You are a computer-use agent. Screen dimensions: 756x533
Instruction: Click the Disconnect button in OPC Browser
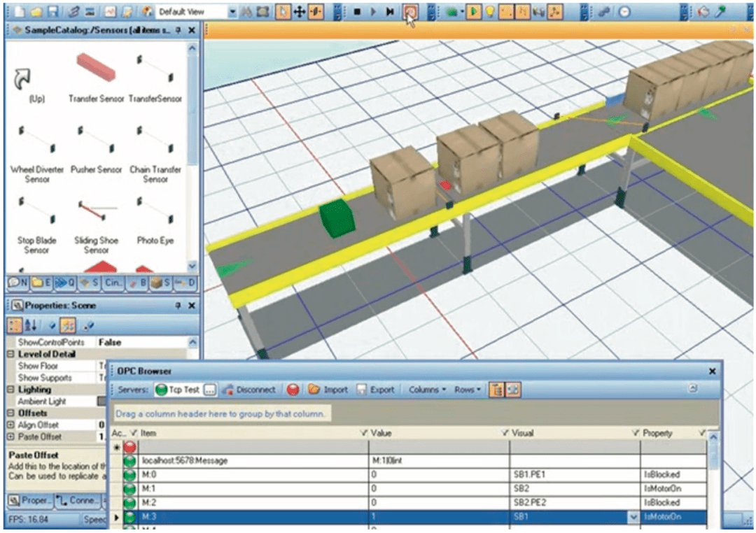click(248, 390)
